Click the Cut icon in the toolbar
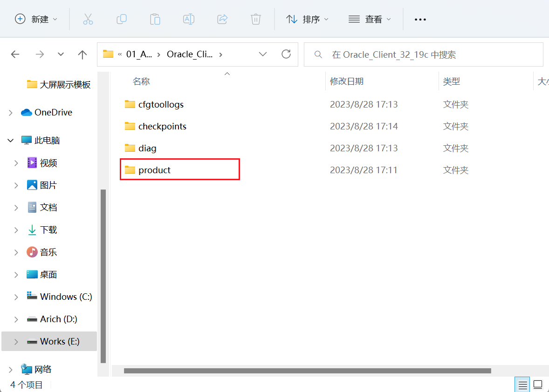Screen dimensions: 549x392 (88, 19)
